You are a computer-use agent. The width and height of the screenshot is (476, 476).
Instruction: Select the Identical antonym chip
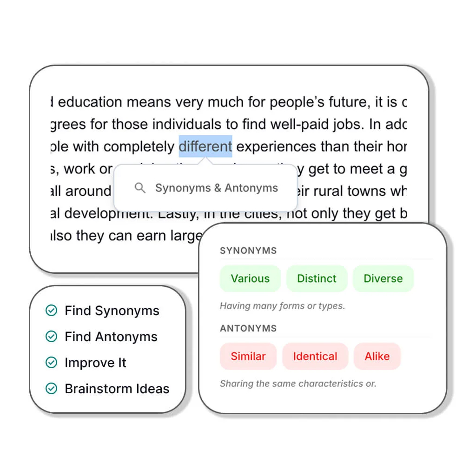tap(315, 356)
